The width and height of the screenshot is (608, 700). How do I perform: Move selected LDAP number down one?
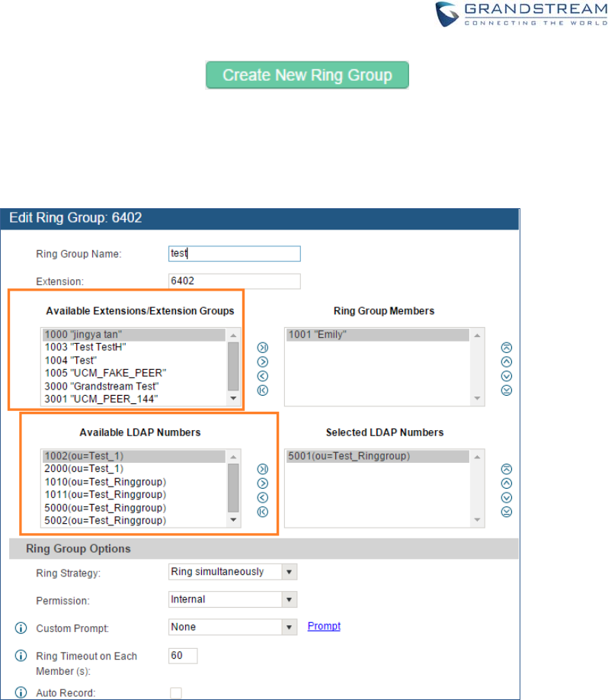pos(507,497)
